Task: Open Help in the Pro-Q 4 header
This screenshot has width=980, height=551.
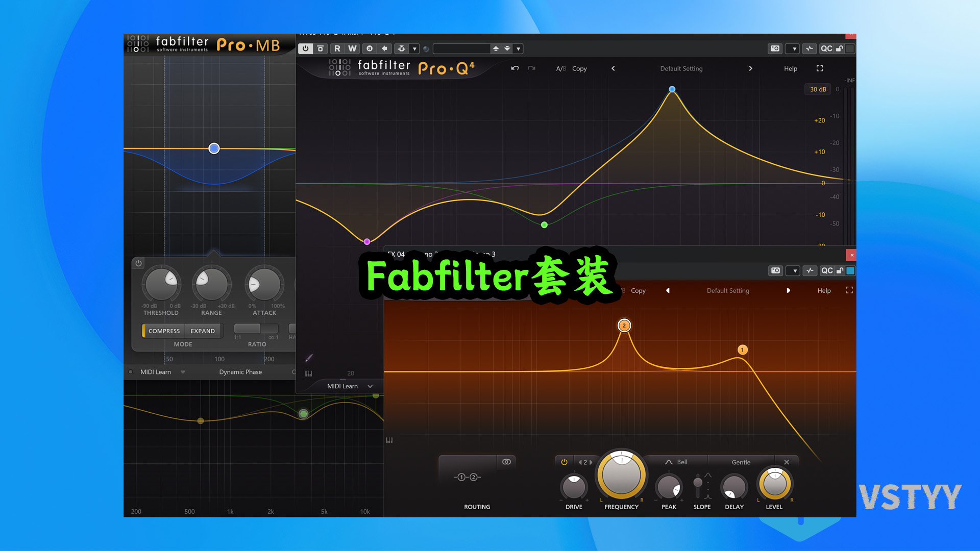Action: (790, 68)
